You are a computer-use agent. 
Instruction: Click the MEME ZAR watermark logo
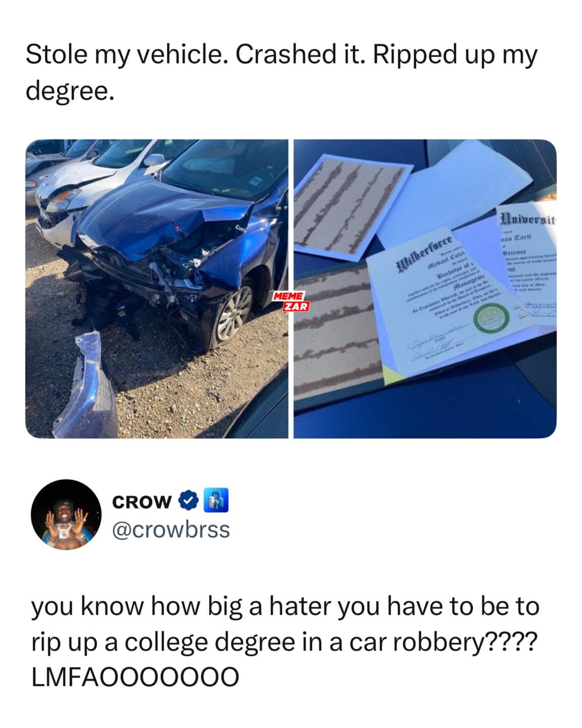[x=291, y=301]
